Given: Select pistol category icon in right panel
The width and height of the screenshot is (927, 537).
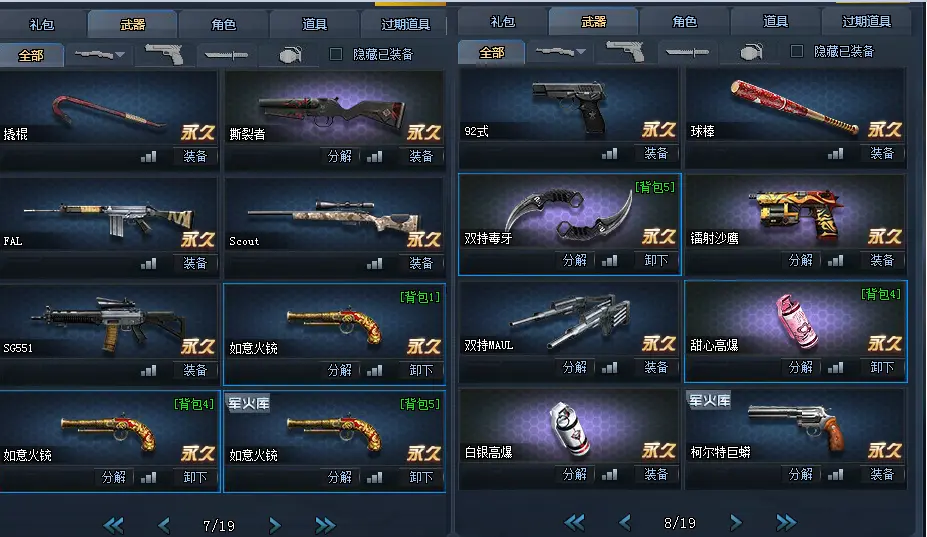Looking at the screenshot, I should [625, 52].
